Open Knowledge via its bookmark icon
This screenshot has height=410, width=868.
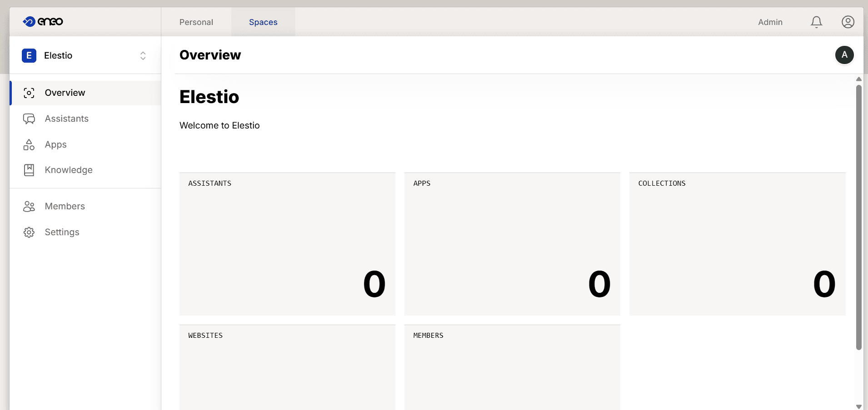29,170
